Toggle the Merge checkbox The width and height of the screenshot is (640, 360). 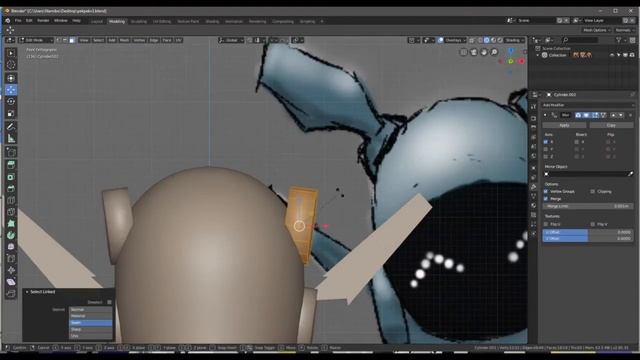[x=546, y=199]
